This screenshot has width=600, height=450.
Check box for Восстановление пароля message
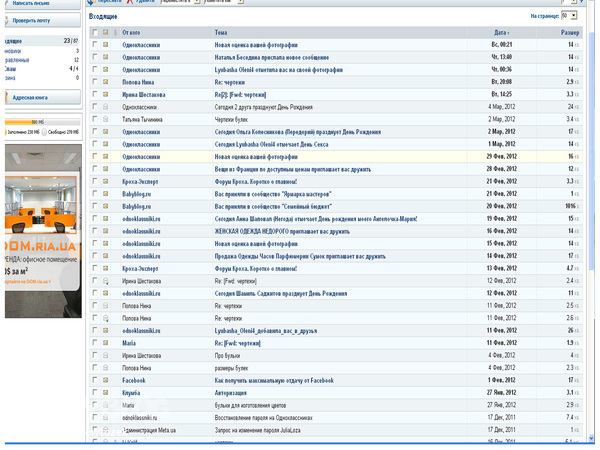[x=95, y=417]
